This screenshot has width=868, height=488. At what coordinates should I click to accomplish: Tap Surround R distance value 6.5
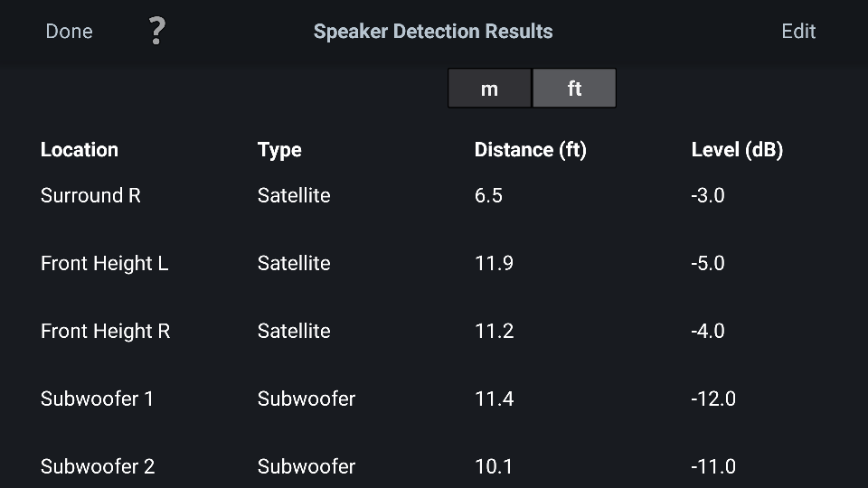tap(488, 195)
